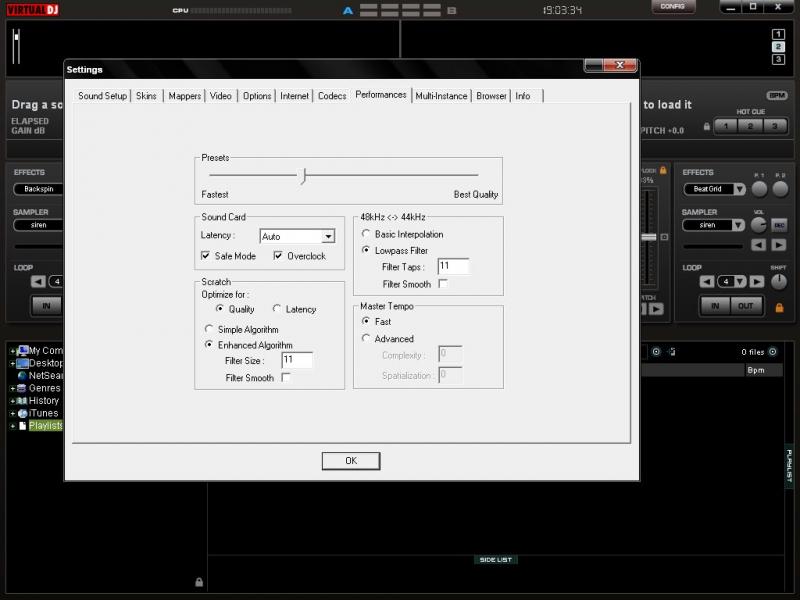Choose Simple Algorithm radio button
The image size is (800, 600).
point(209,329)
